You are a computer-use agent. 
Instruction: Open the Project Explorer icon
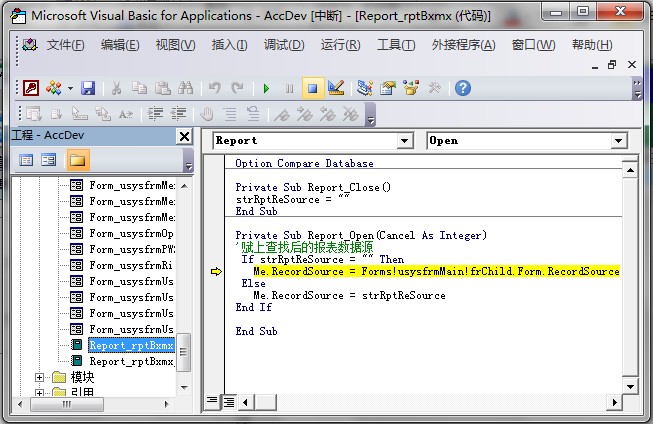(x=365, y=88)
